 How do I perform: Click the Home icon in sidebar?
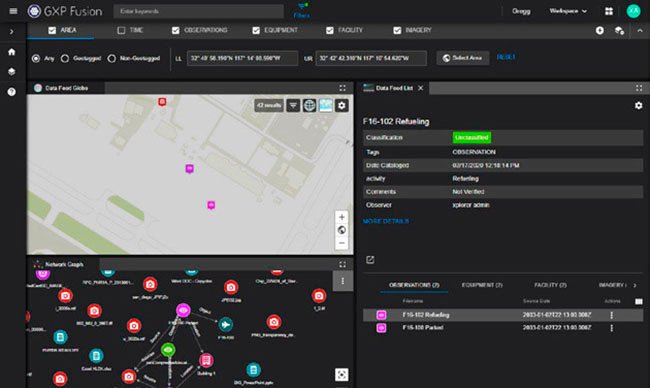click(x=12, y=52)
